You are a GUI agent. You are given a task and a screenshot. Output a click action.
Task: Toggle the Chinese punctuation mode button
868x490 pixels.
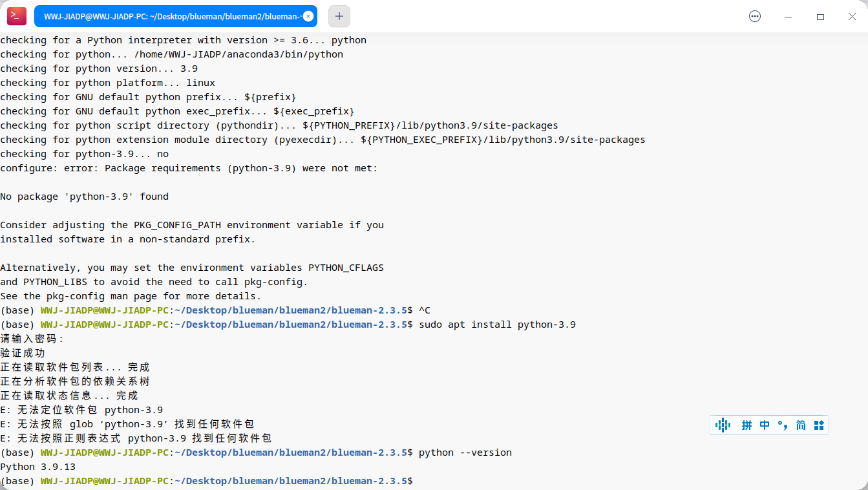(783, 425)
